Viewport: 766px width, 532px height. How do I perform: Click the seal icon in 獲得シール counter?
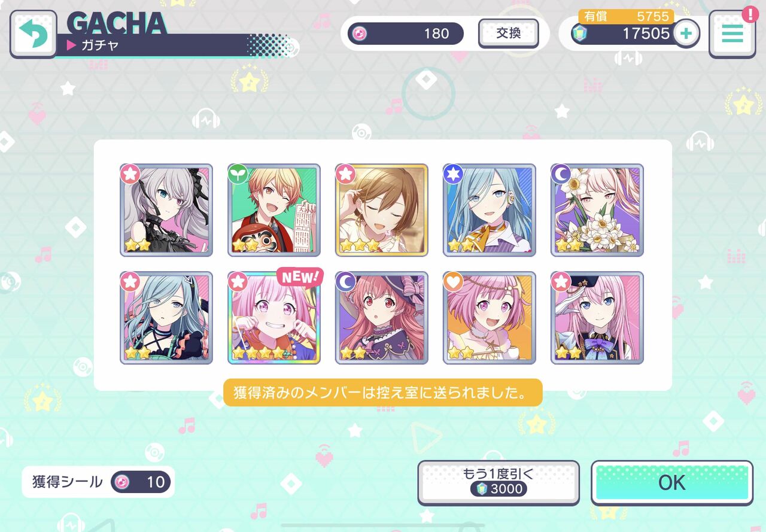point(123,482)
